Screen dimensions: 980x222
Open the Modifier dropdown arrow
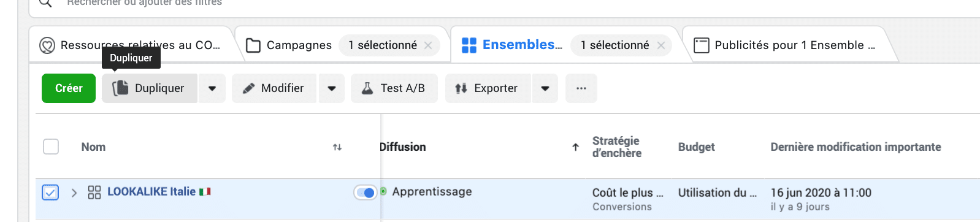click(332, 88)
